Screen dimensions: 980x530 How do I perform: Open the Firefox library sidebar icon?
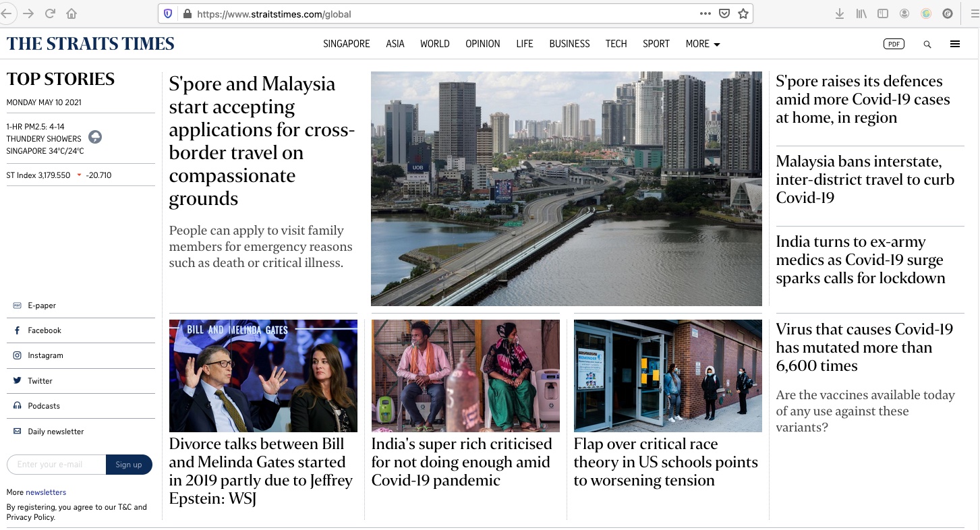pyautogui.click(x=861, y=13)
